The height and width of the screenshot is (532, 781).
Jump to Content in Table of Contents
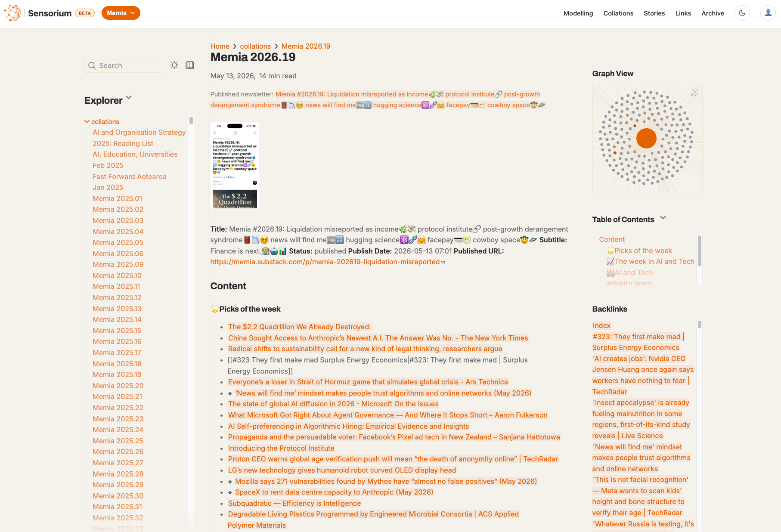pyautogui.click(x=612, y=239)
